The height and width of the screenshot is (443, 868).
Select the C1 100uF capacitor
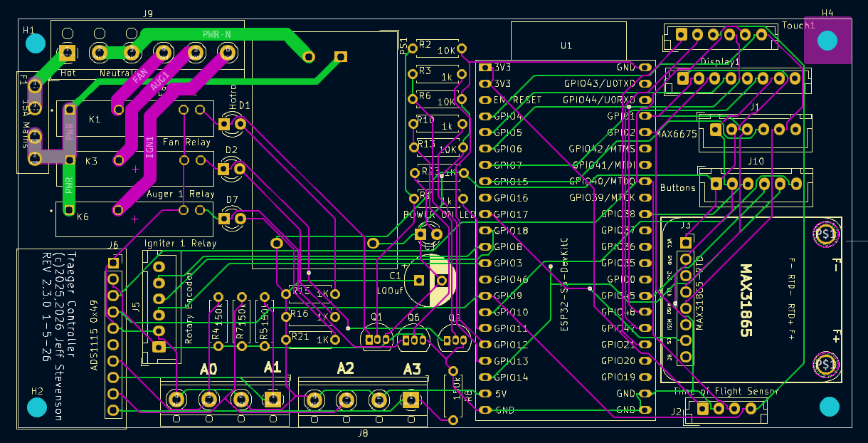point(430,281)
